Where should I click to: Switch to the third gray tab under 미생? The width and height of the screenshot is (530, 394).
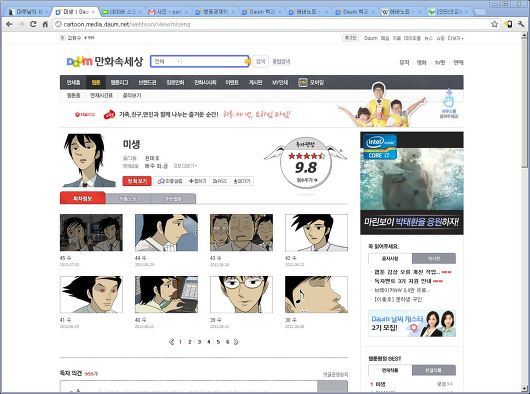tap(173, 199)
